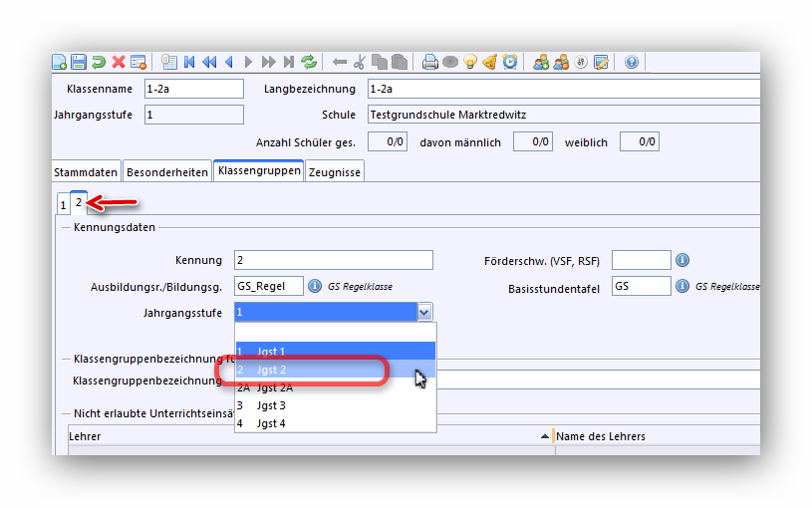The image size is (812, 507).
Task: Select class group sub-tab 1
Action: pos(63,205)
